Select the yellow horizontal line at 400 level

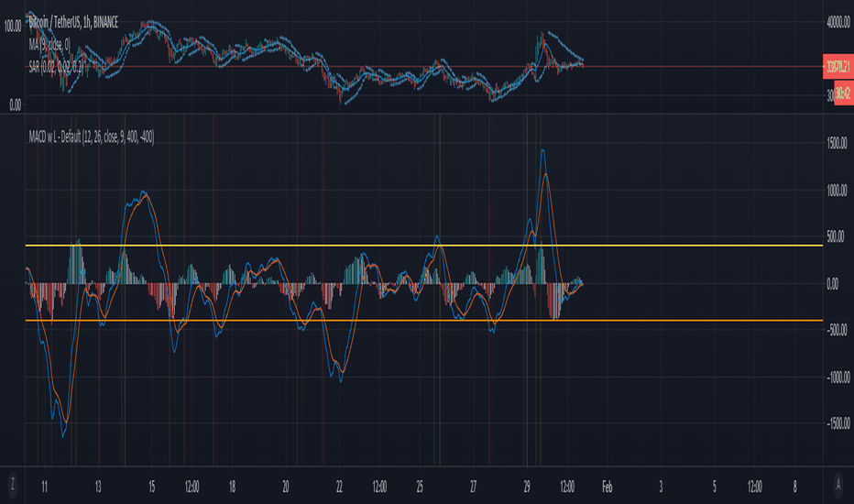(x=423, y=246)
